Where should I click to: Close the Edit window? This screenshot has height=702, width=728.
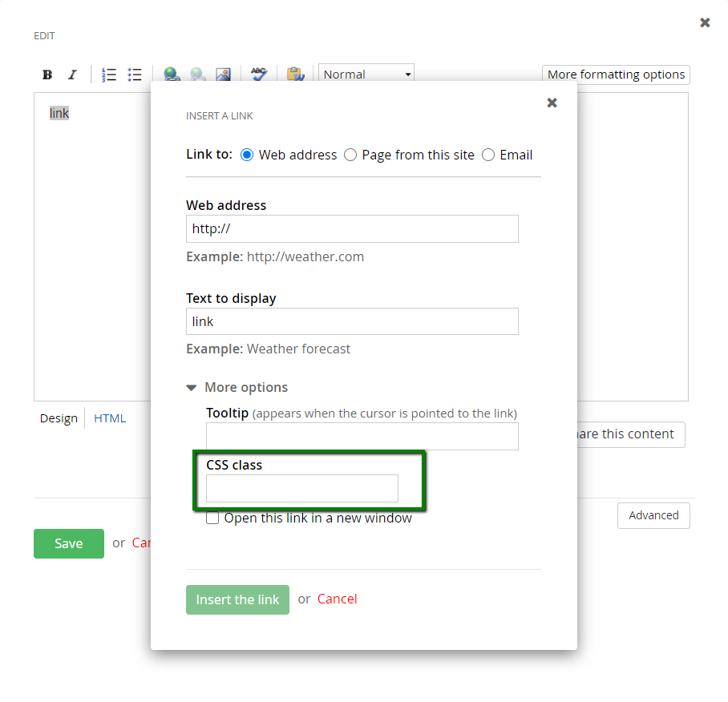coord(705,22)
